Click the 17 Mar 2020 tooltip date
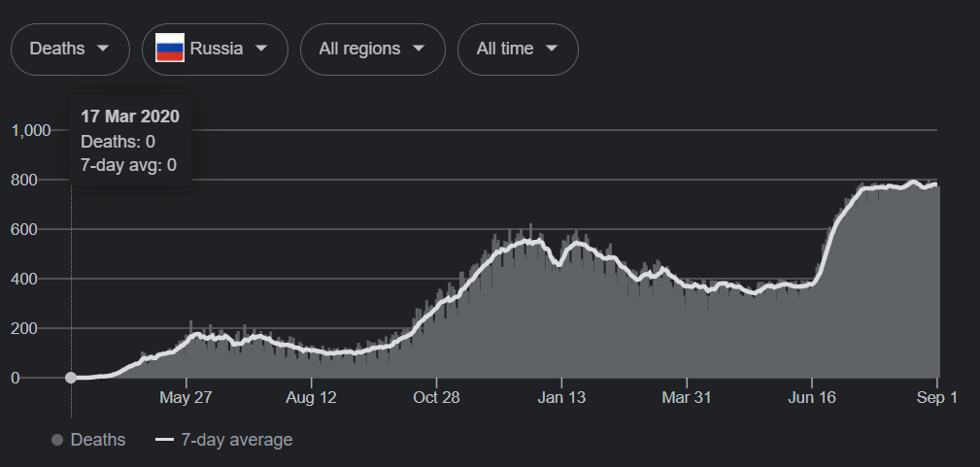Viewport: 980px width, 467px height. coord(130,117)
